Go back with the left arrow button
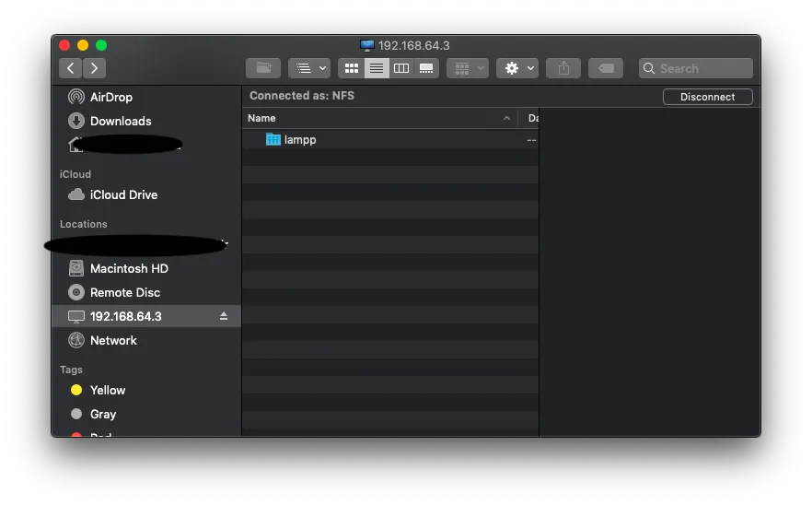 click(70, 68)
